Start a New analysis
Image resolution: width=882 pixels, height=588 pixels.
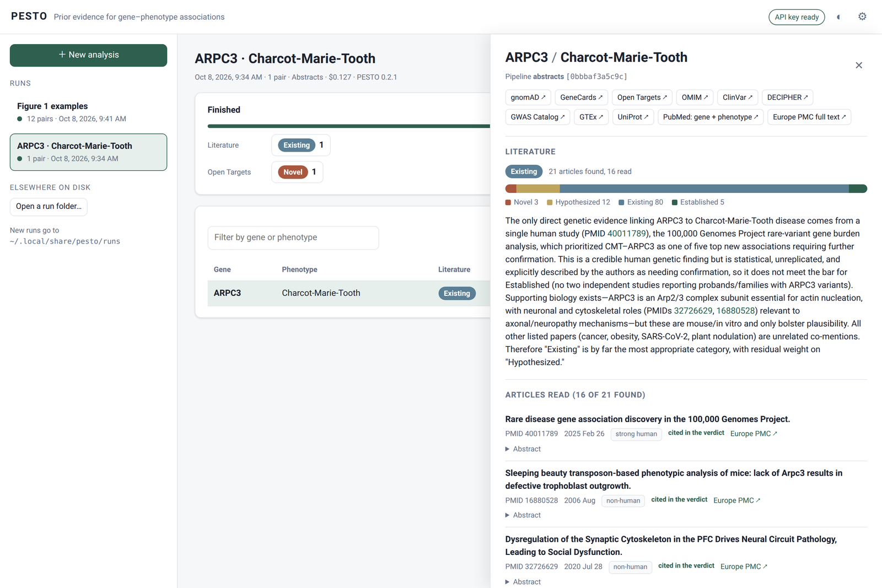(x=88, y=55)
